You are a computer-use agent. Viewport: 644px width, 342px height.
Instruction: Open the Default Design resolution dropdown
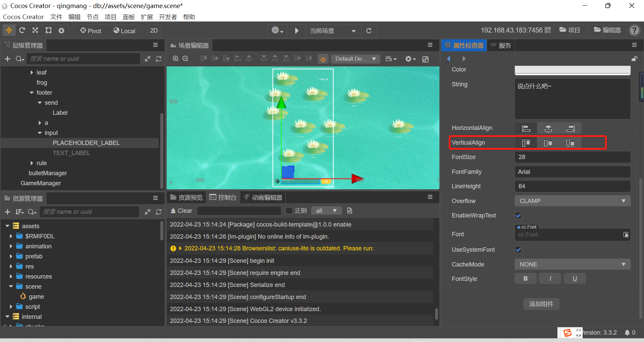pyautogui.click(x=356, y=59)
